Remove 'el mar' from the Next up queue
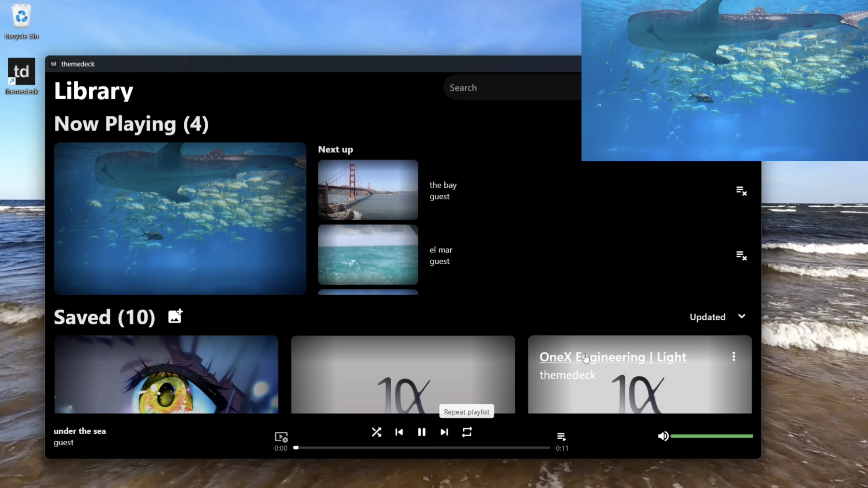 (x=741, y=256)
